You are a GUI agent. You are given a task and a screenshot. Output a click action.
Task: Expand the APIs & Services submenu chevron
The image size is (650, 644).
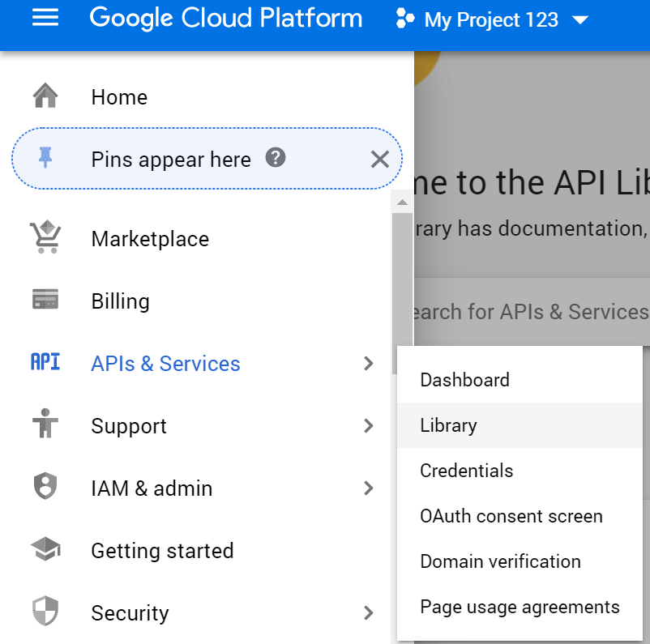[368, 364]
